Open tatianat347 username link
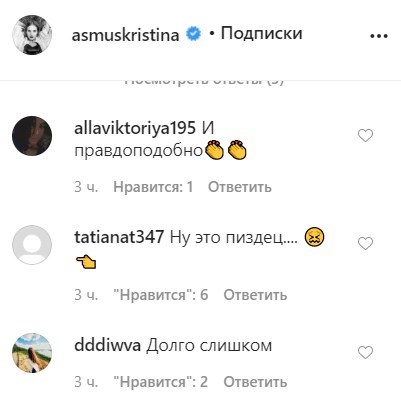This screenshot has width=401, height=412. tap(119, 237)
